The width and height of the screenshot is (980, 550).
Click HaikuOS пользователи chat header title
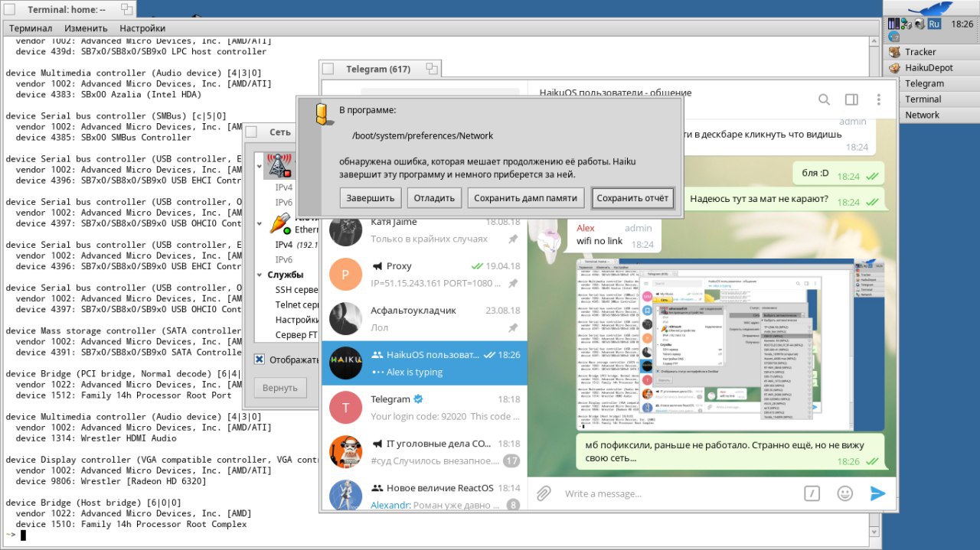616,93
